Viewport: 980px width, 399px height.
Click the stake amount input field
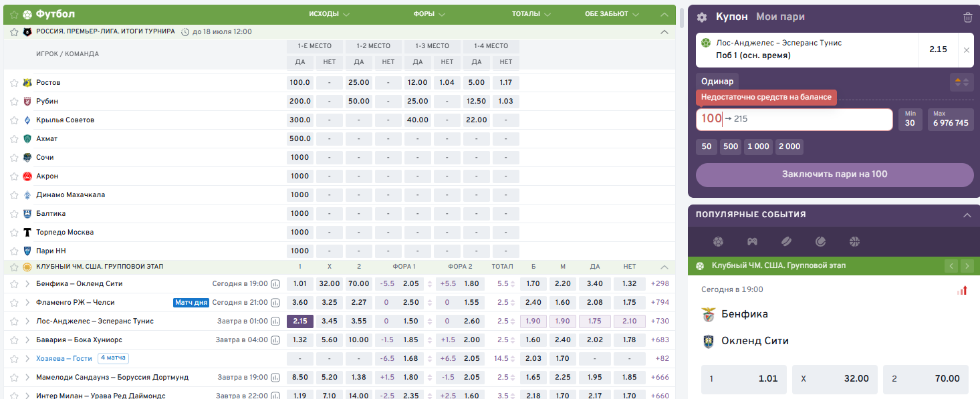(794, 120)
